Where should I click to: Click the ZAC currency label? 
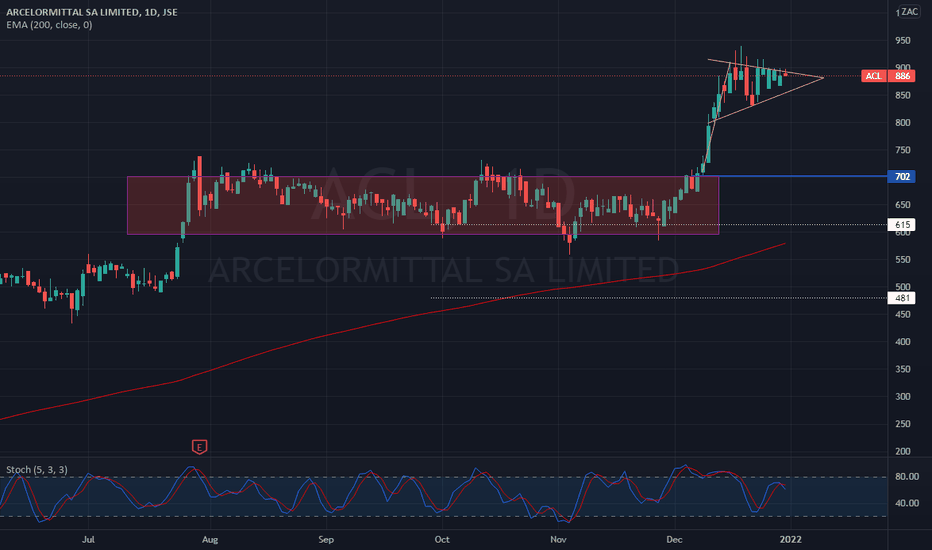pos(909,12)
